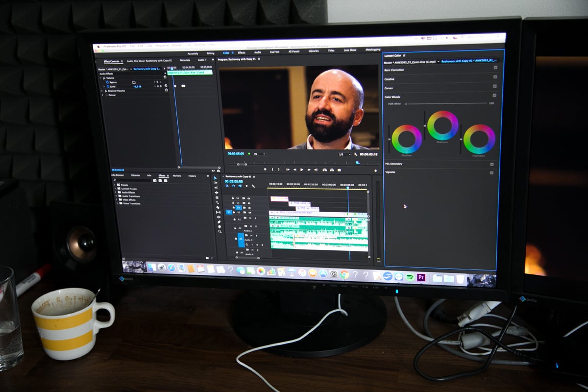This screenshot has height=392, width=588.
Task: Click the Highlights color wheel
Action: click(x=479, y=139)
